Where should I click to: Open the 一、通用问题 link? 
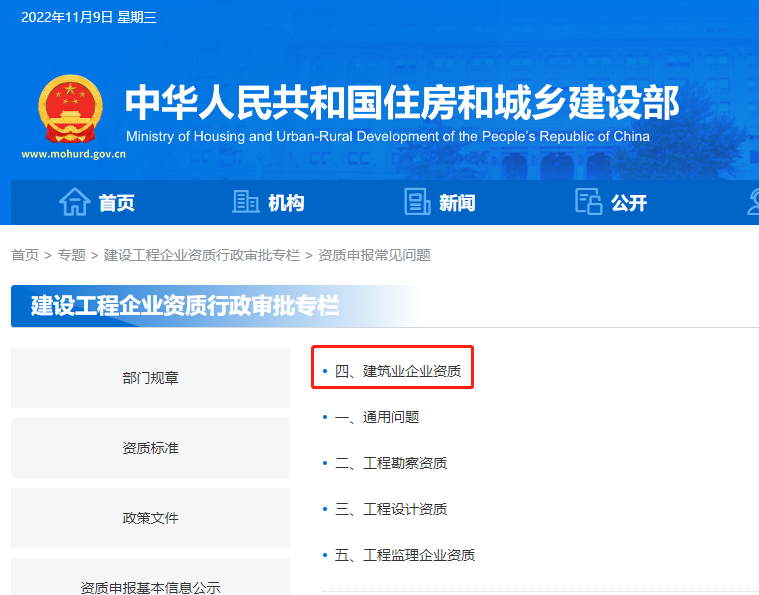377,417
